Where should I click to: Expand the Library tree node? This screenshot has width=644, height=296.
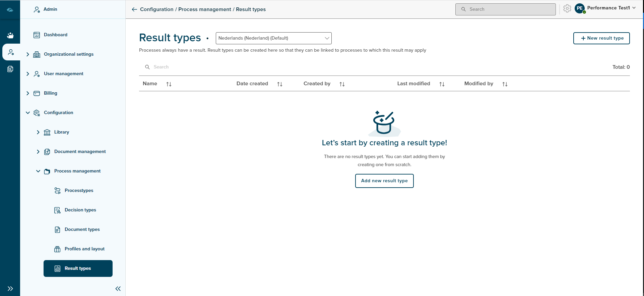coord(38,132)
